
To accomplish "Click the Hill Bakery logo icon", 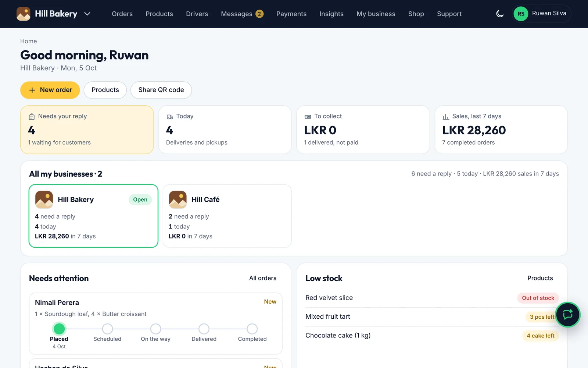I will click(24, 14).
